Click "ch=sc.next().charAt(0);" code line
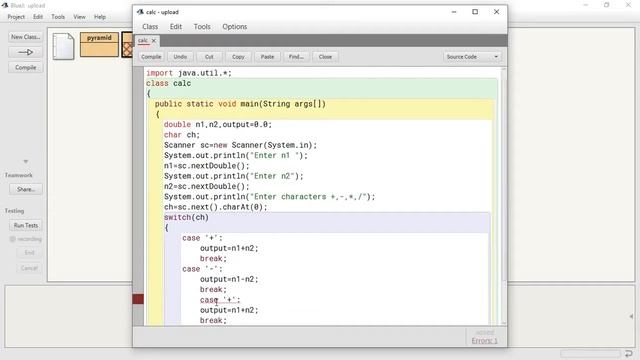 [x=216, y=207]
